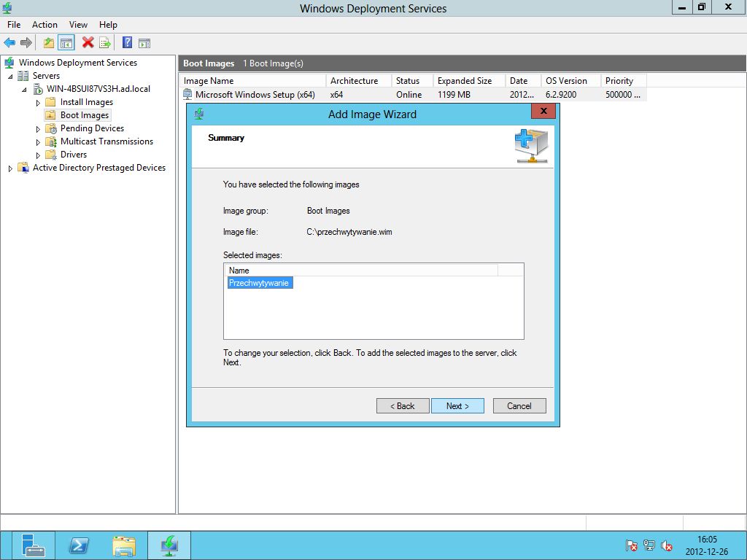Toggle the Show/Hide action pane icon

click(x=144, y=43)
